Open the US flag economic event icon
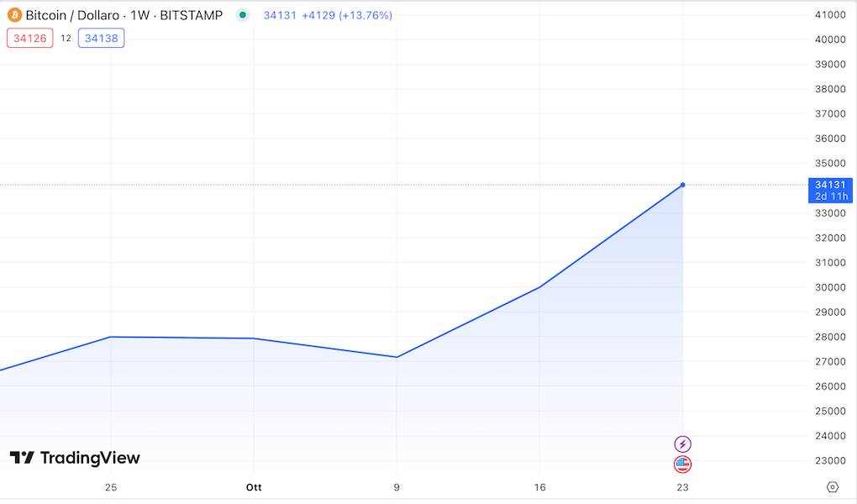 tap(682, 464)
